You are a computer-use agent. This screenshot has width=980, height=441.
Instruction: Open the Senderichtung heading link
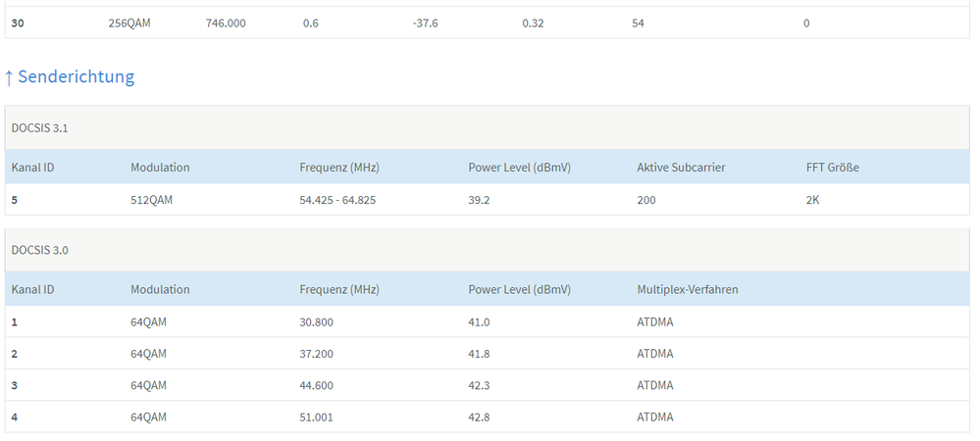tap(76, 76)
